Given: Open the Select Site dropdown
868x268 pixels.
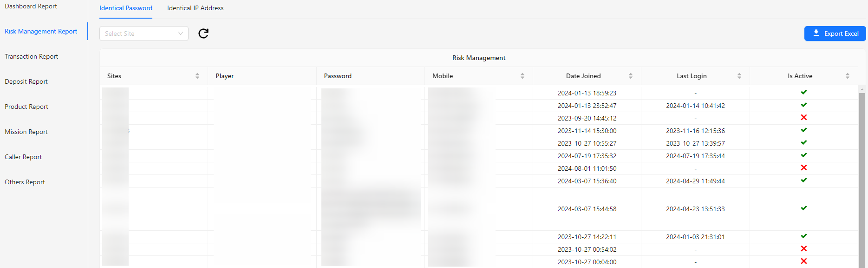Looking at the screenshot, I should coord(144,33).
